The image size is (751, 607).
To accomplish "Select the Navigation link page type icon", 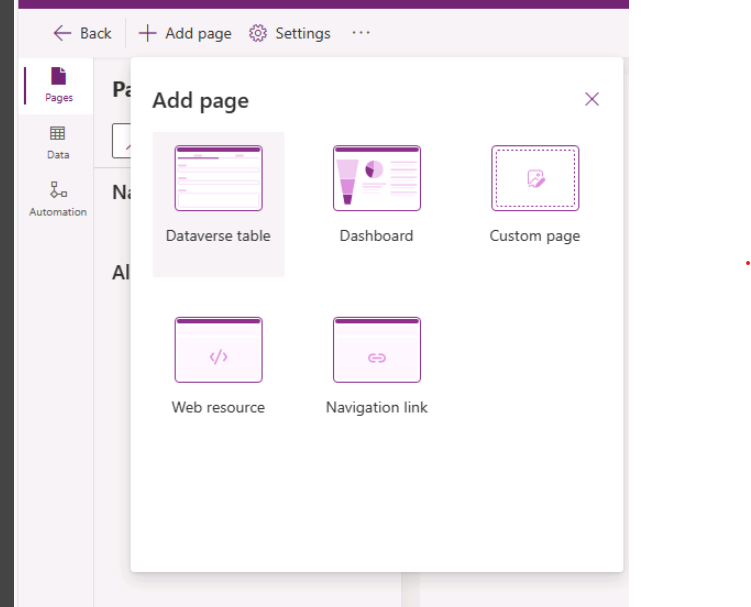I will point(377,350).
